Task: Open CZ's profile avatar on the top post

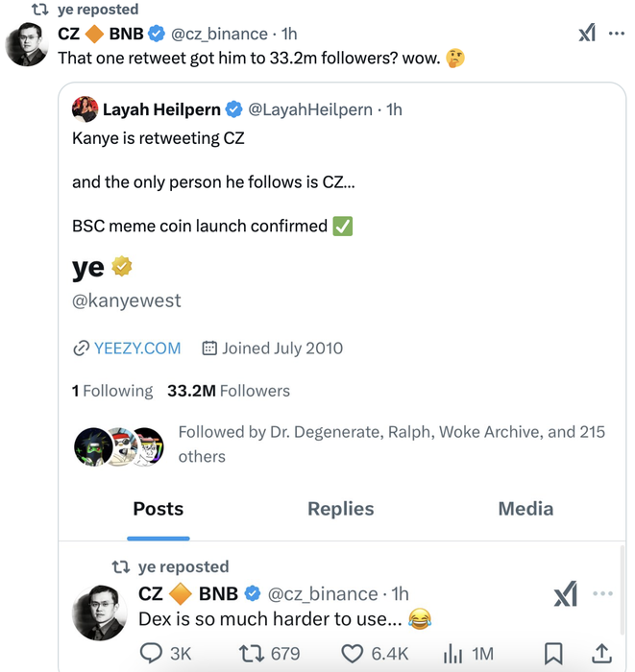Action: 27,45
